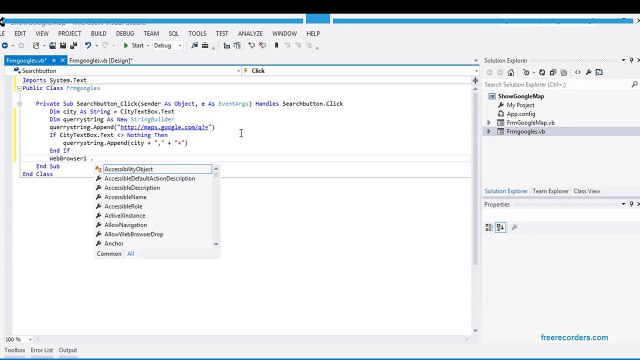Open Properties wrench icon in Solution Explorer

tap(588, 72)
